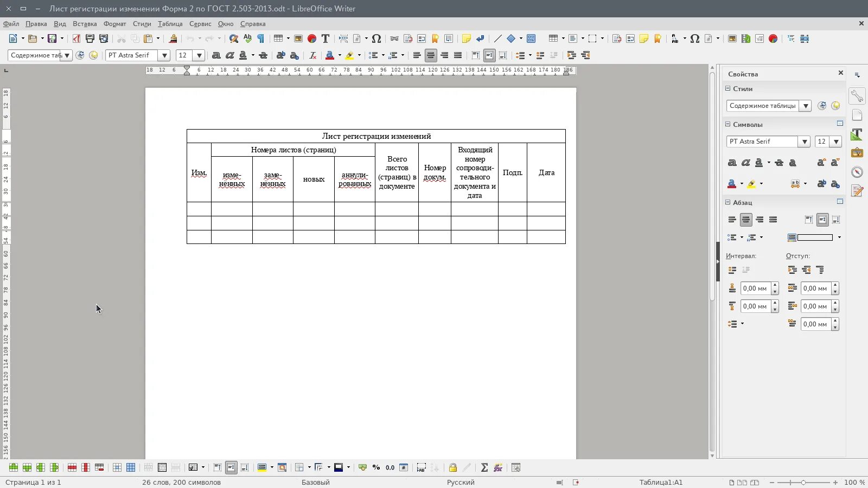Apply strikethrough formatting from toolbar

[263, 55]
